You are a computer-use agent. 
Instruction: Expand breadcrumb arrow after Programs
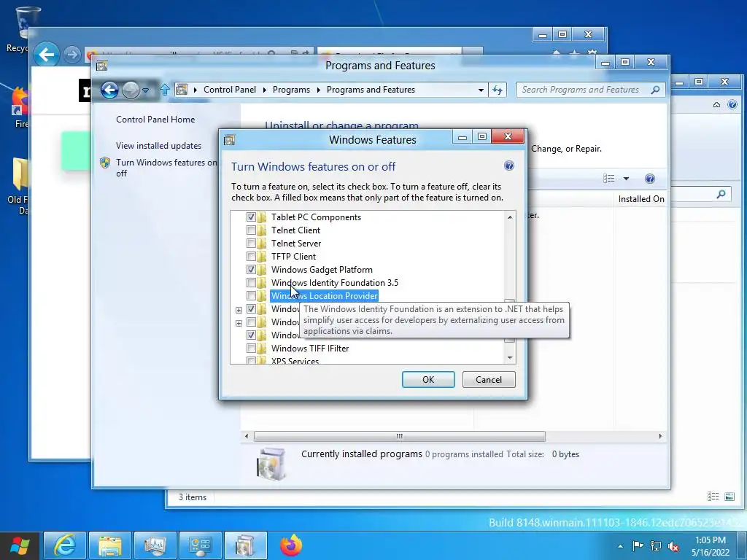point(318,90)
